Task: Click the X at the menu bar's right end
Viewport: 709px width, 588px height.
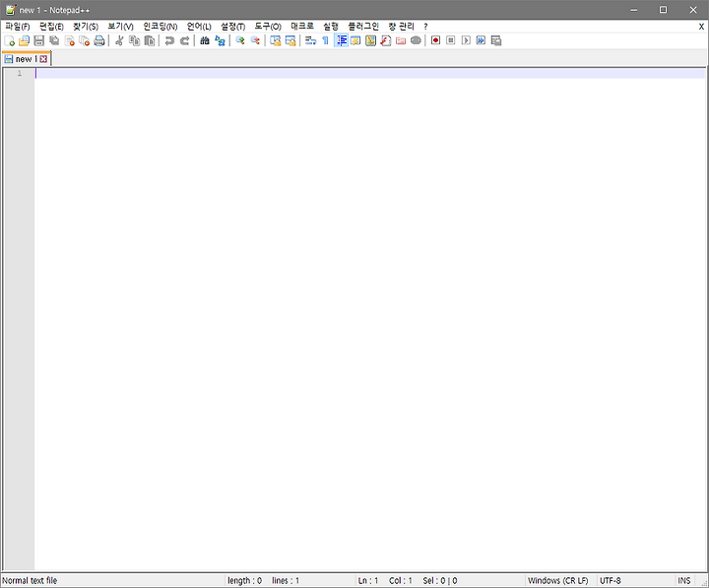Action: click(x=701, y=27)
